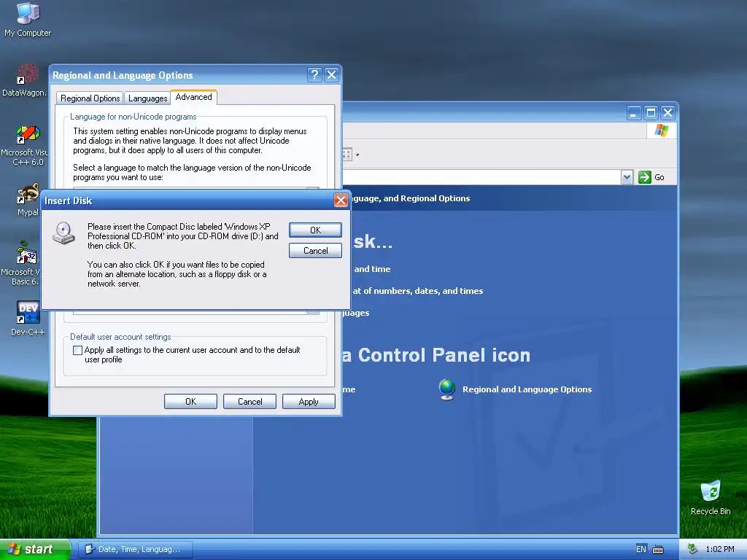Screen dimensions: 747x560
Task: Enable Apply all settings to default user profile
Action: (77, 351)
